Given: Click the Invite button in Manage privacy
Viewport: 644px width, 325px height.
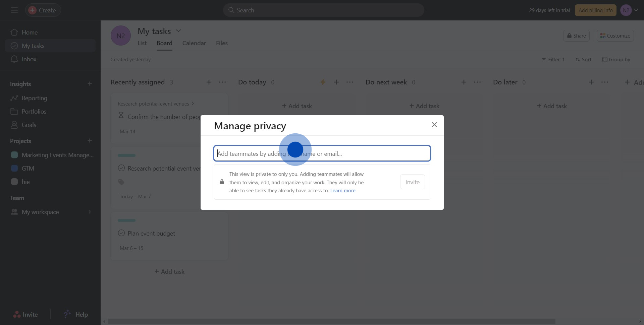Looking at the screenshot, I should tap(412, 182).
